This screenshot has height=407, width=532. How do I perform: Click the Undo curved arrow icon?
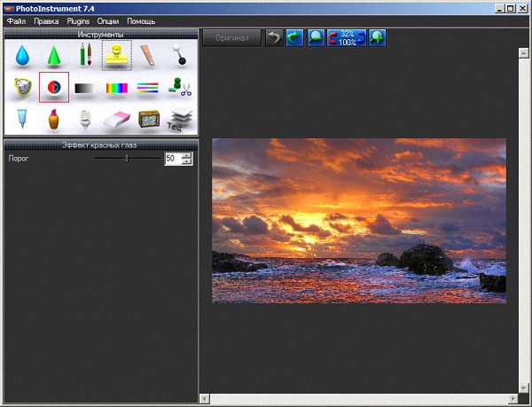[274, 37]
